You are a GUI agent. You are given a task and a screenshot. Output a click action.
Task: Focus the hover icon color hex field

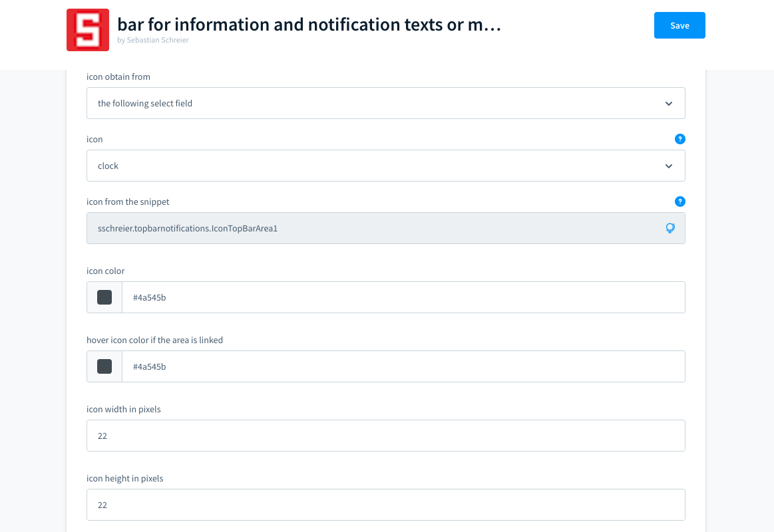pyautogui.click(x=403, y=366)
